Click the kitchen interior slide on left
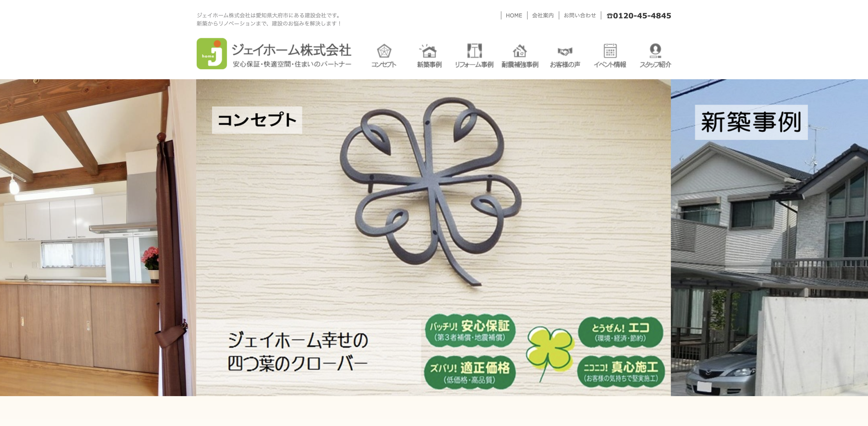Screen dimensions: 868x426 click(x=98, y=237)
